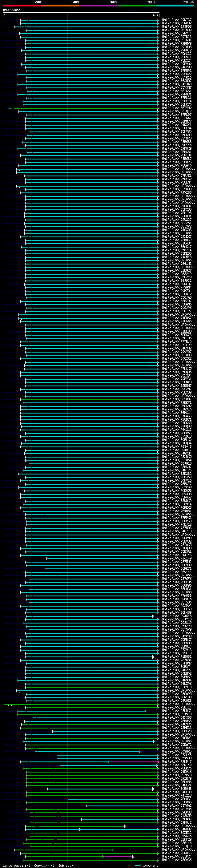
Task: Click the UniRef100_Q2QQ66 hit label
Action: point(176,860)
